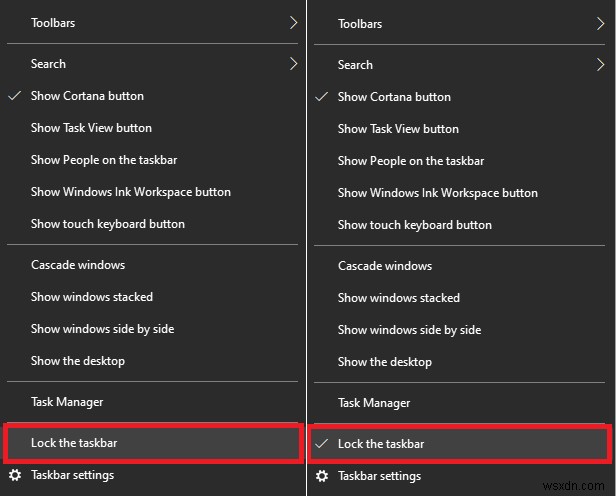
Task: Toggle Show Cortana button in left menu
Action: pos(87,96)
